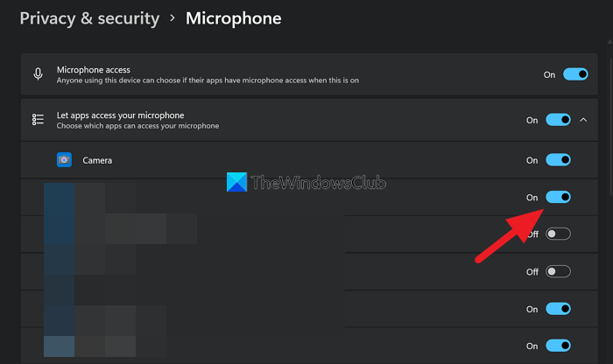Click the breadcrumb arrow before Microphone

[173, 18]
